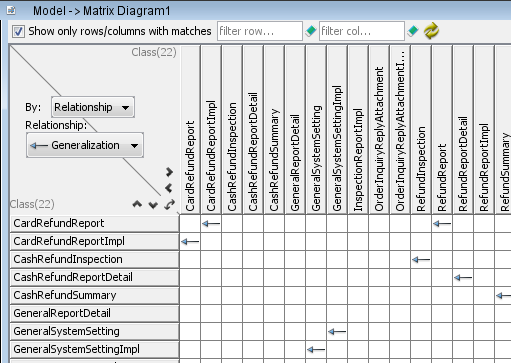The width and height of the screenshot is (511, 363).
Task: Click the matrix diagram document icon
Action: pos(11,10)
